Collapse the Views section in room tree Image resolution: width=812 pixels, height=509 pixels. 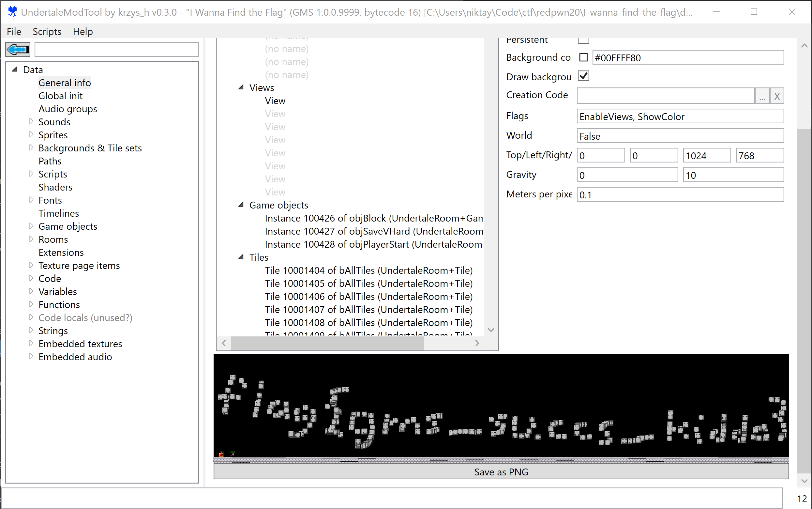point(241,87)
